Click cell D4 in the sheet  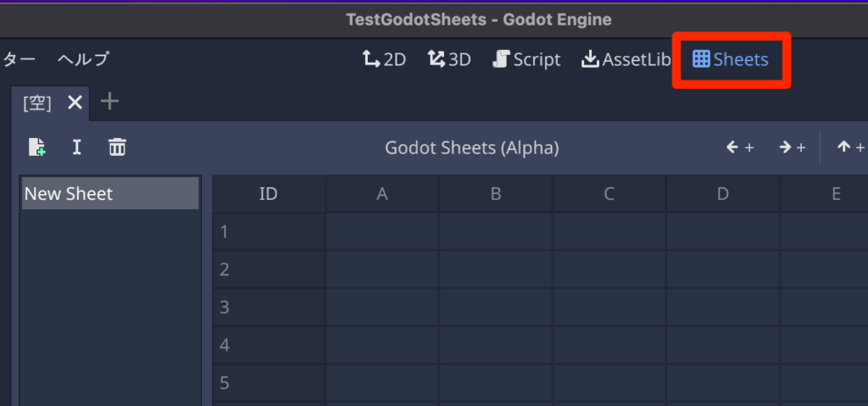pyautogui.click(x=722, y=344)
